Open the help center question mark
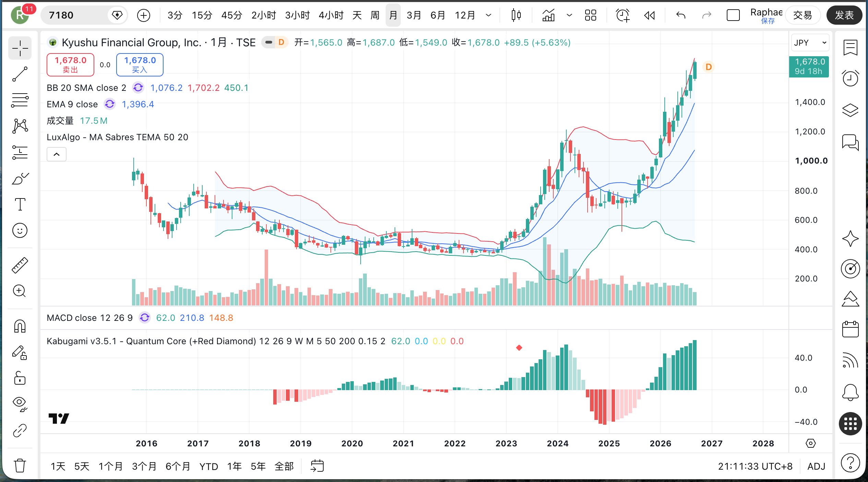The width and height of the screenshot is (868, 482). (x=851, y=463)
